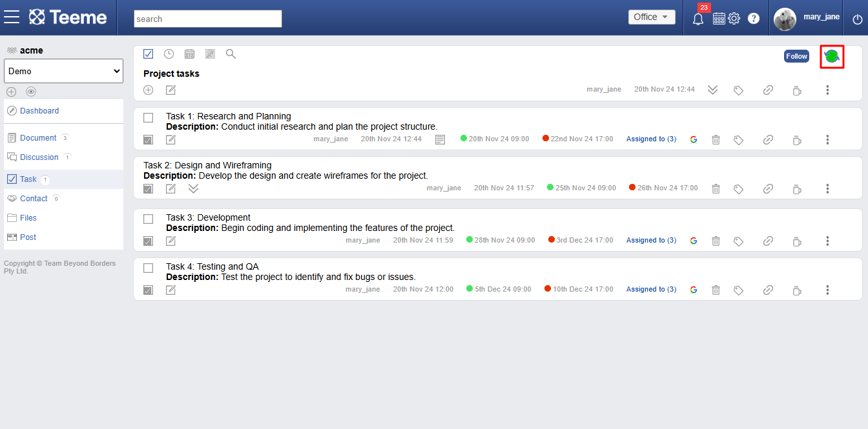This screenshot has height=429, width=868.
Task: Click Task 2: Design and Wireframing title
Action: [x=207, y=165]
